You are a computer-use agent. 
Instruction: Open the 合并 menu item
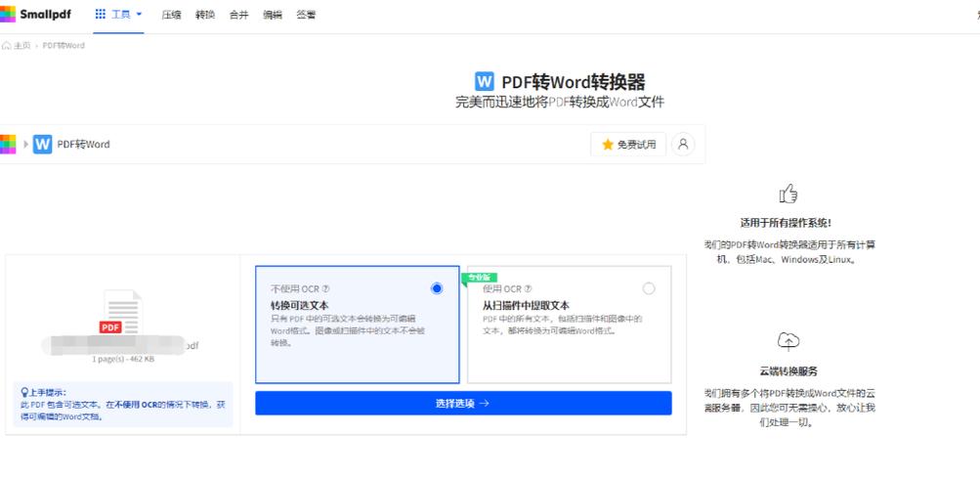(x=238, y=15)
